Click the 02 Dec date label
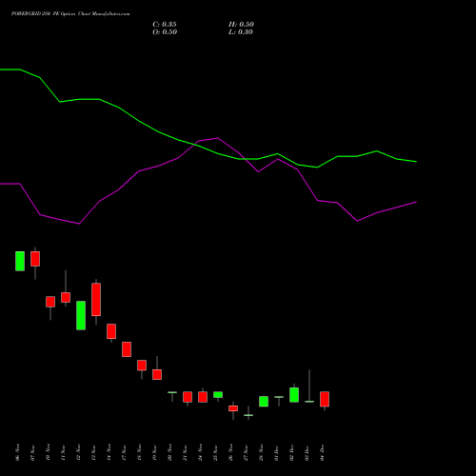Screen dimensions: 476x476 291,452
